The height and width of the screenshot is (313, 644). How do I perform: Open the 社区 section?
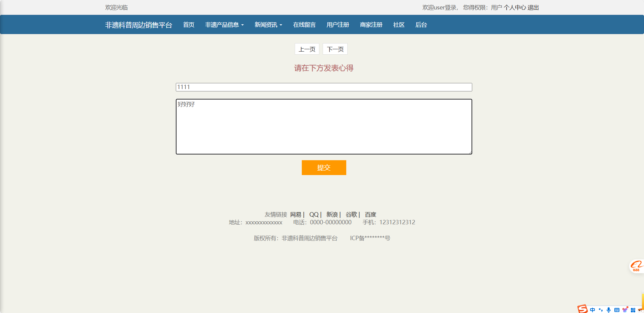coord(398,25)
